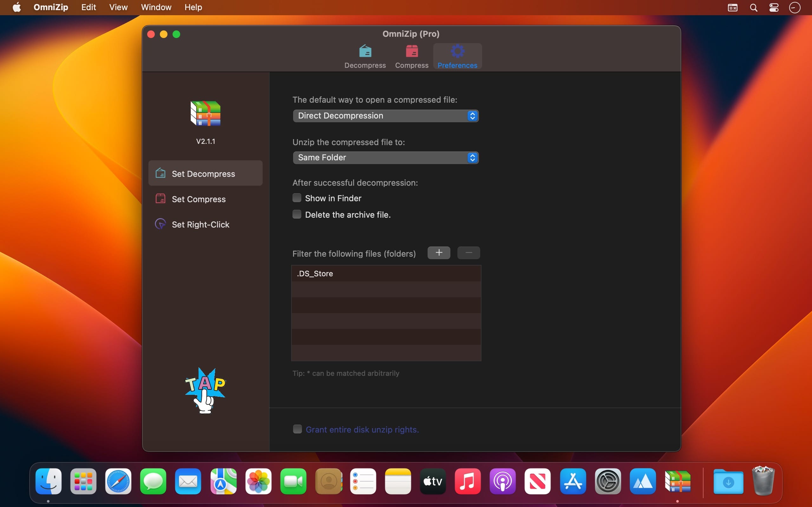The width and height of the screenshot is (812, 507).
Task: Open the Direct Decompression dropdown
Action: pyautogui.click(x=385, y=116)
